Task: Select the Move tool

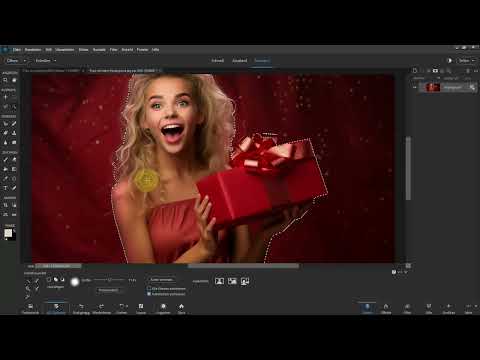Action: (5, 97)
